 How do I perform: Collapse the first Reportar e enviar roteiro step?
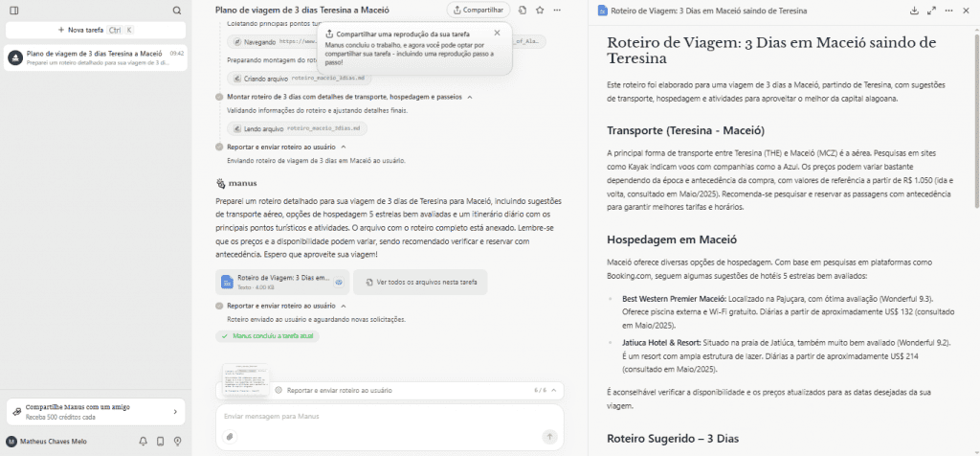[x=344, y=147]
